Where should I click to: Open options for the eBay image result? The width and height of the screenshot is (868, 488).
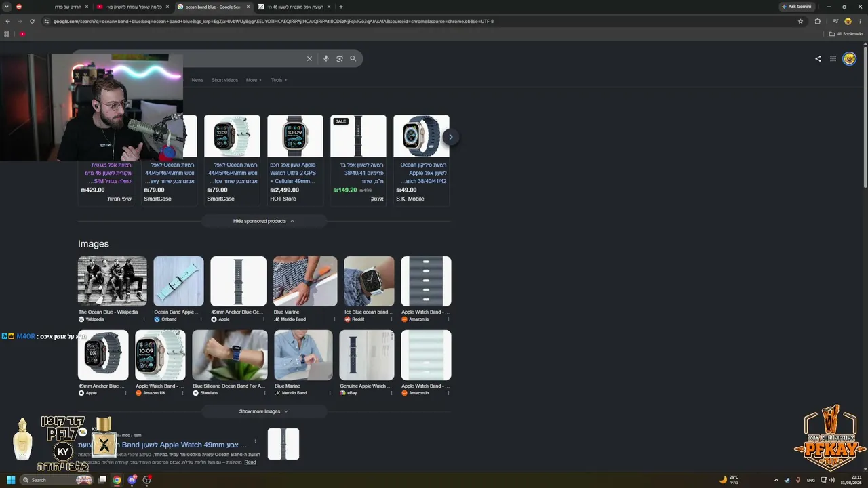(390, 393)
